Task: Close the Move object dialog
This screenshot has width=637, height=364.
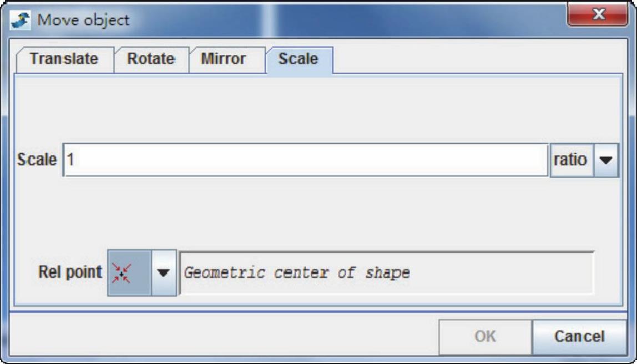Action: 598,16
